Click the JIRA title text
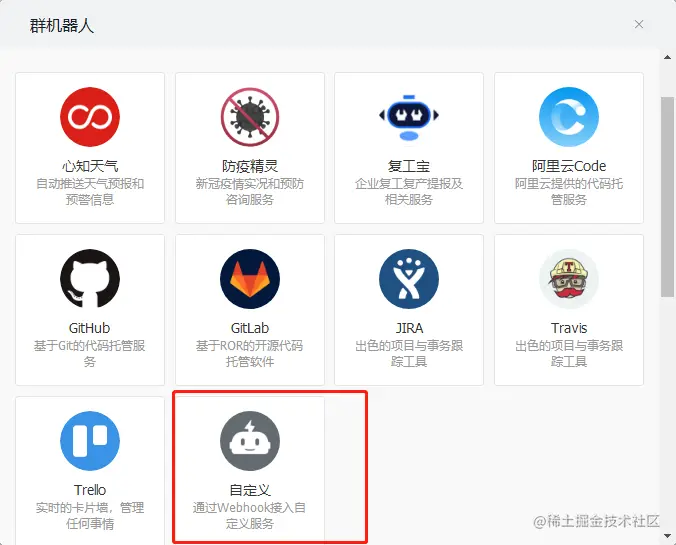Viewport: 676px width, 545px height. pyautogui.click(x=409, y=328)
